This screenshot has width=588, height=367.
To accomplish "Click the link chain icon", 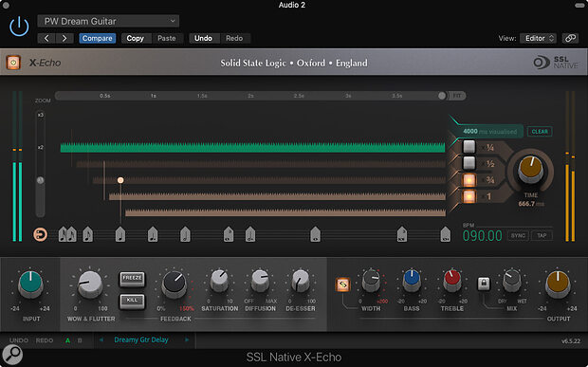I will click(x=570, y=38).
